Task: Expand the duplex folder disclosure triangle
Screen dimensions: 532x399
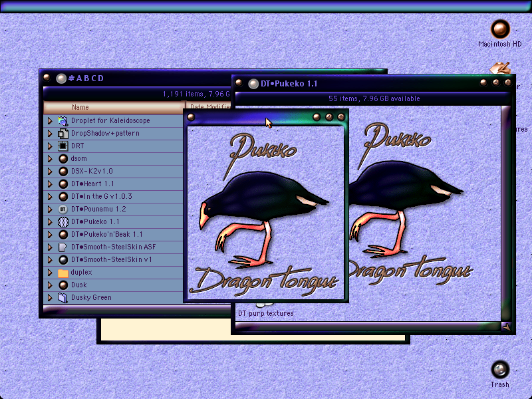Action: point(50,273)
